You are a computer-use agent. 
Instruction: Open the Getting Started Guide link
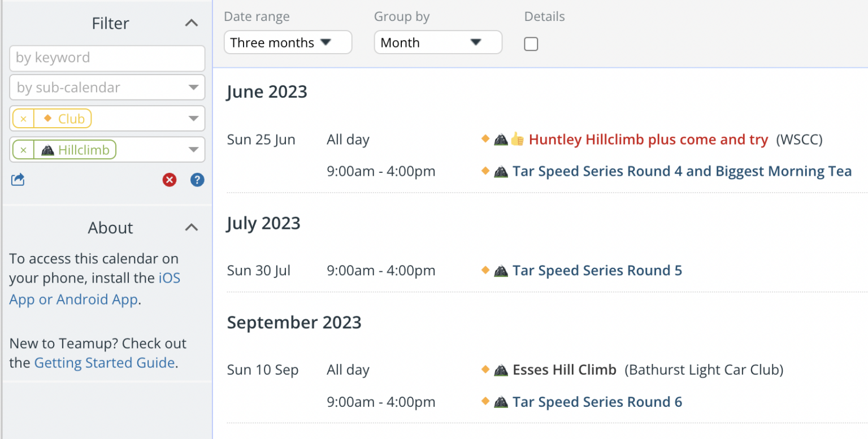point(105,363)
